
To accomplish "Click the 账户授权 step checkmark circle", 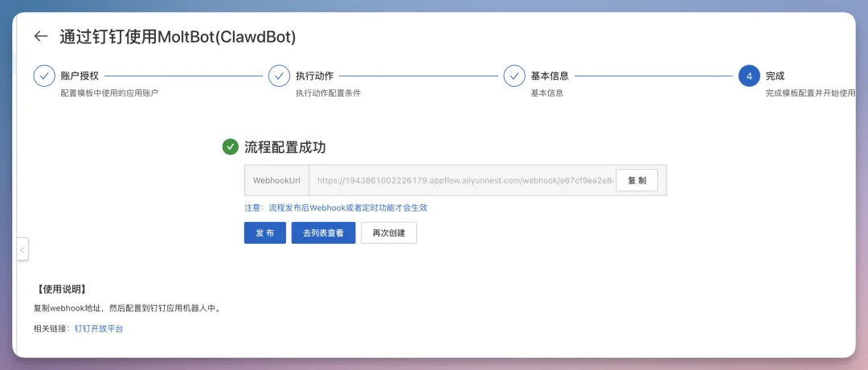I will click(44, 76).
